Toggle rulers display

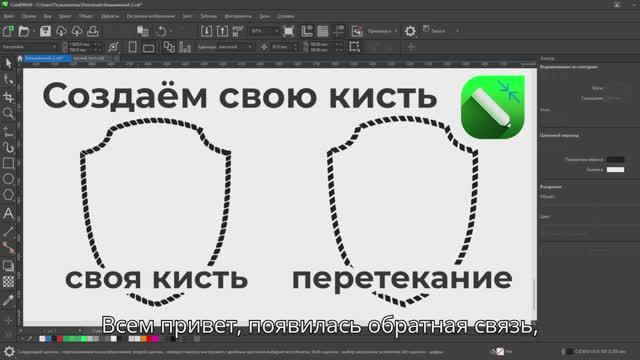(307, 31)
